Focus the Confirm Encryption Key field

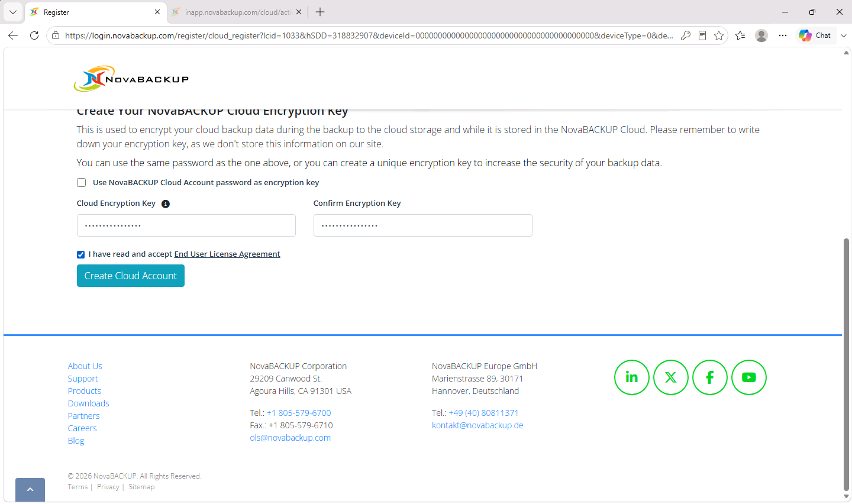[423, 225]
